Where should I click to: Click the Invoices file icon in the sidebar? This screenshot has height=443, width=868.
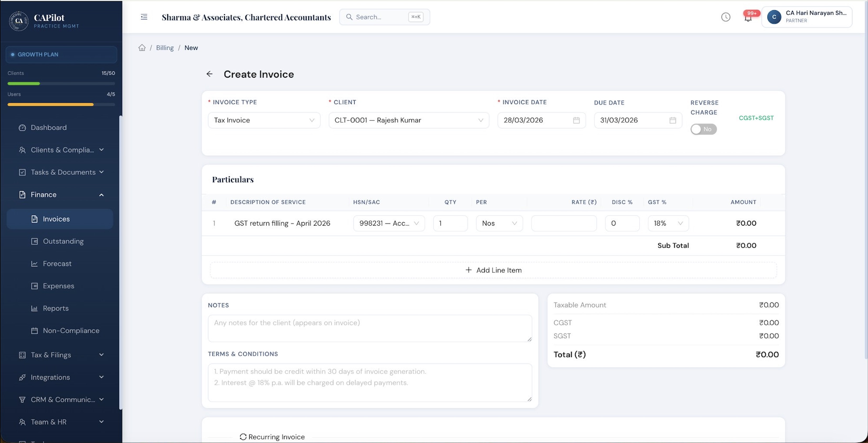(34, 219)
